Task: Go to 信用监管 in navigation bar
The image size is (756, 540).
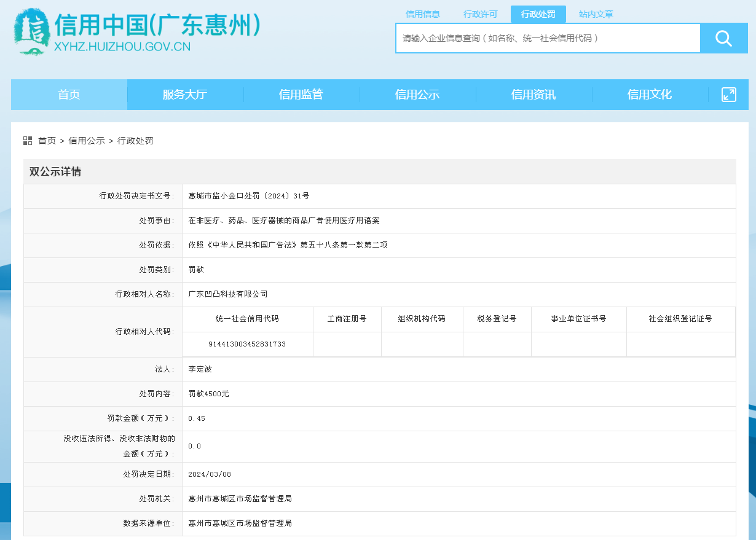Action: click(301, 95)
